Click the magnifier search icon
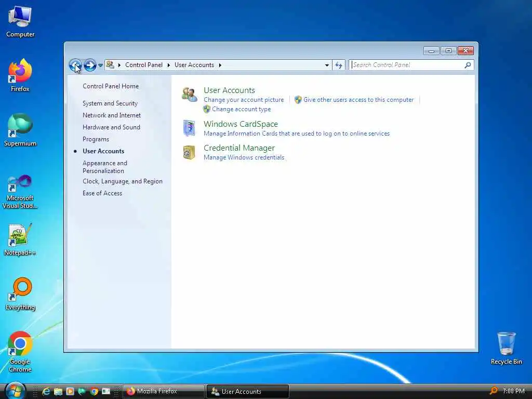The width and height of the screenshot is (532, 399). pos(468,65)
